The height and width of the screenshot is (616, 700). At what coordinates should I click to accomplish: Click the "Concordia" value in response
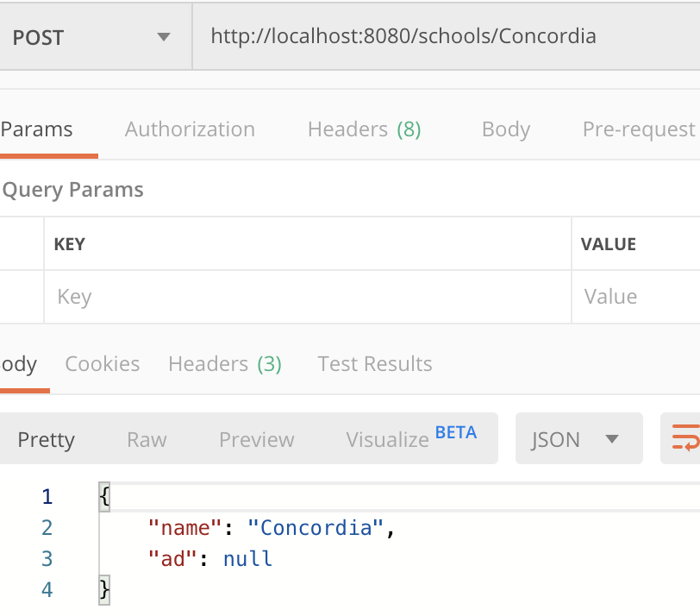click(x=316, y=528)
